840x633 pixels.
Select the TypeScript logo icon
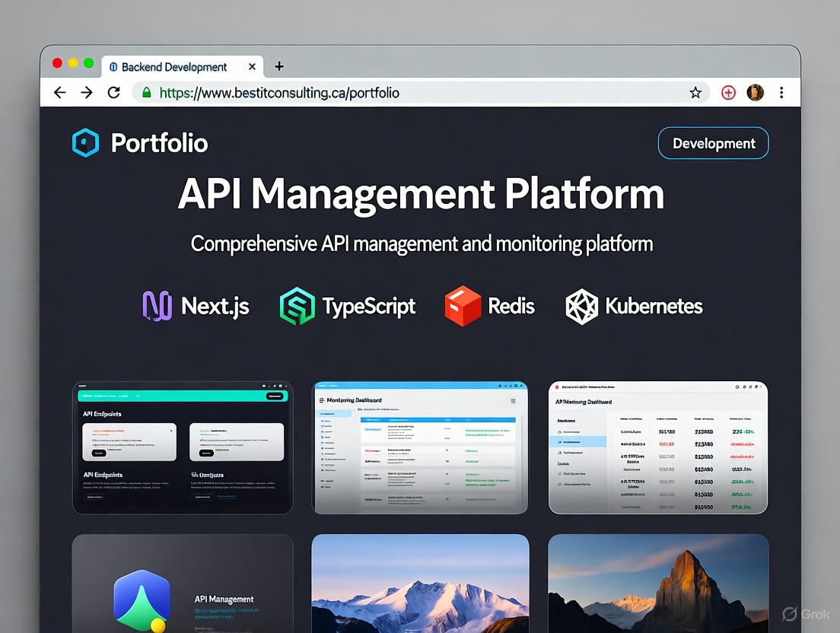coord(299,305)
